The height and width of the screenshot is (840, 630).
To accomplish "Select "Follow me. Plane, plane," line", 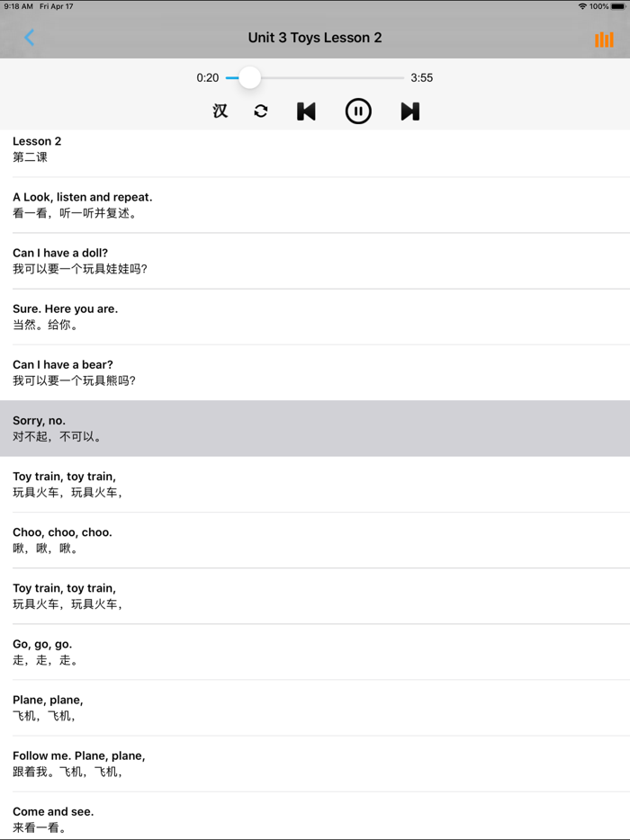I will [79, 763].
